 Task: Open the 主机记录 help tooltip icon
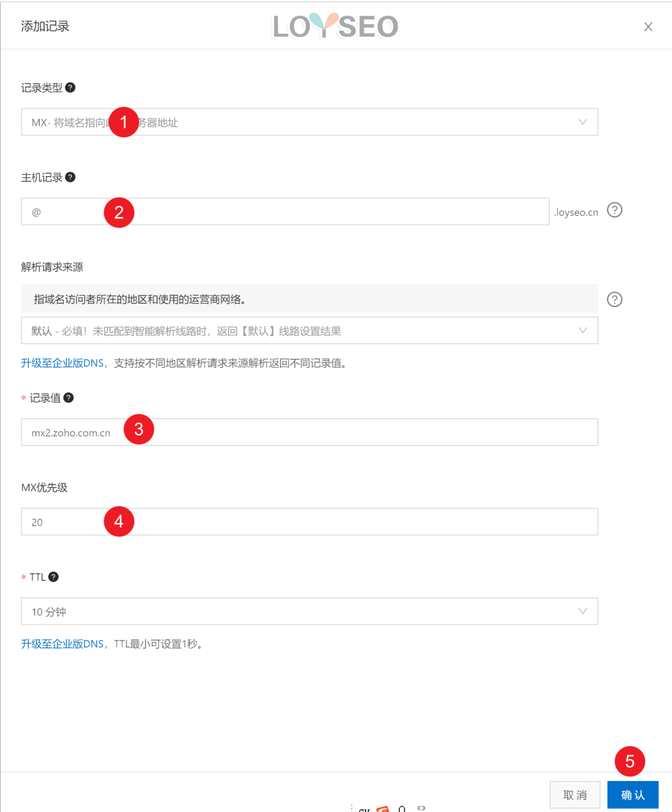[72, 177]
